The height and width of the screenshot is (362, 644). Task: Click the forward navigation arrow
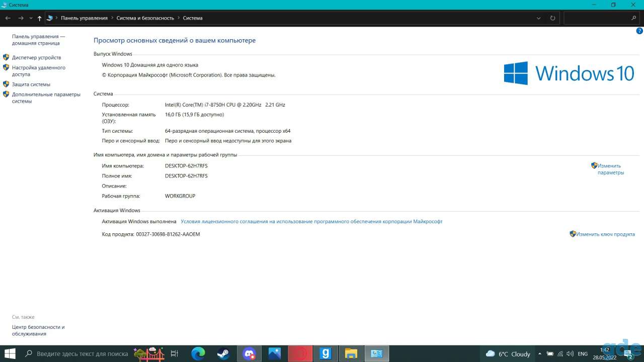(21, 18)
